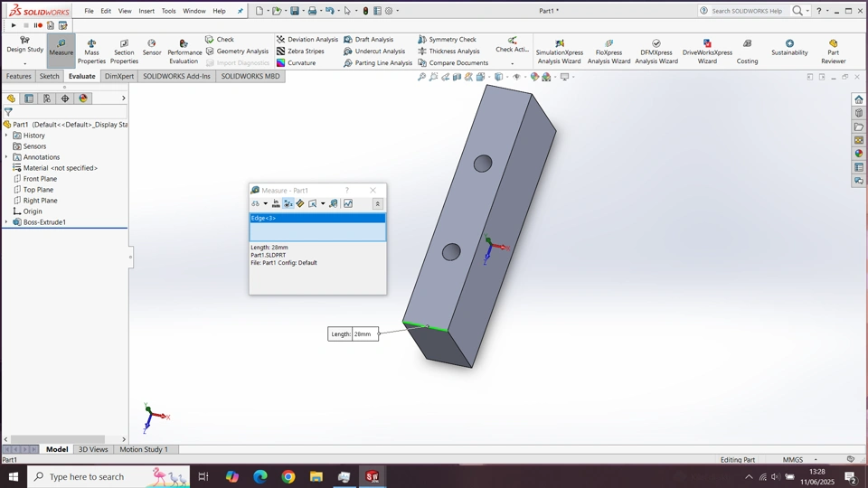
Task: Open Geometry Analysis
Action: click(237, 51)
